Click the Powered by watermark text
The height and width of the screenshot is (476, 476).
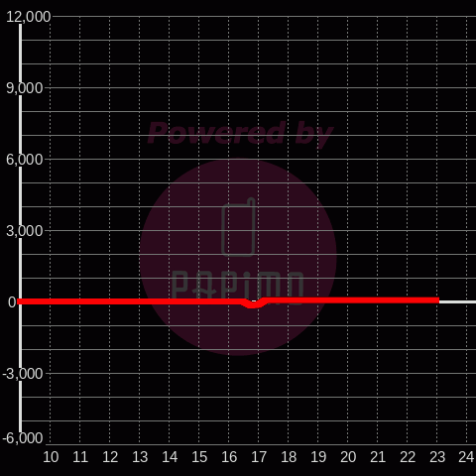240,133
